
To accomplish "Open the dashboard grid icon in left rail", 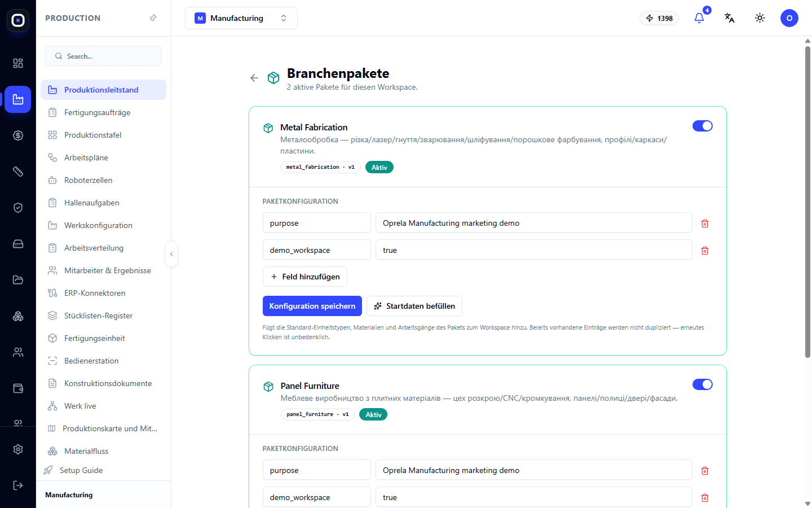I will (18, 63).
